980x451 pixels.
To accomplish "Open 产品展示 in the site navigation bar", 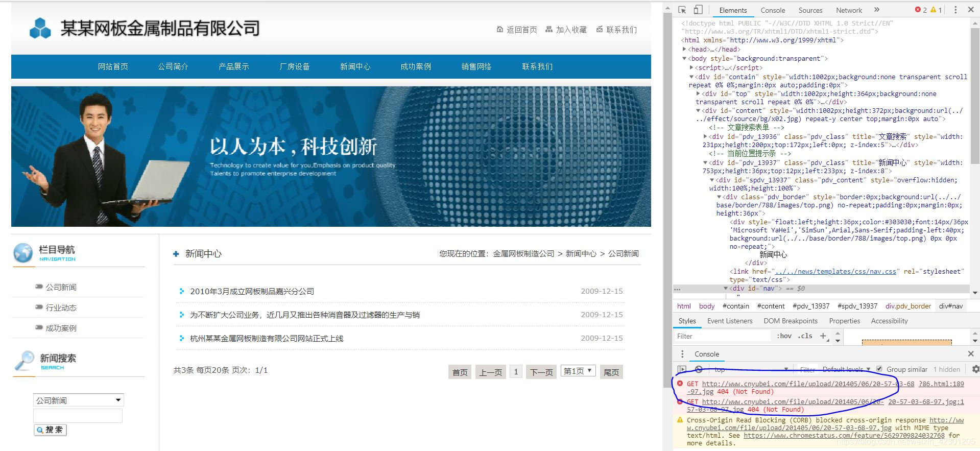I will (x=233, y=66).
